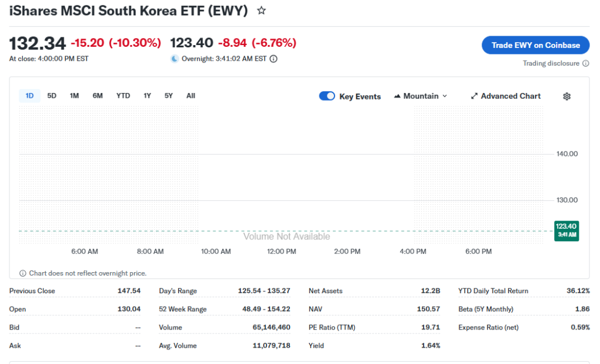Switch to the 5D range tab
The image size is (600, 364).
coord(52,96)
